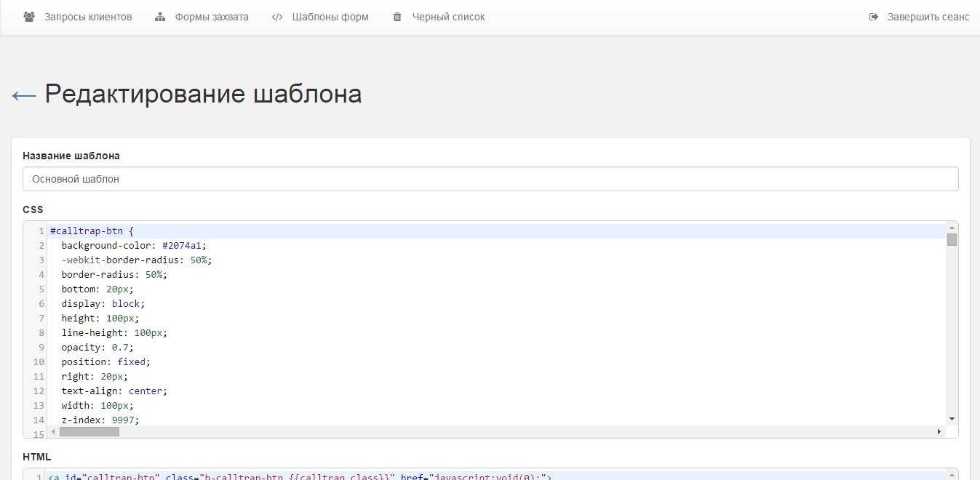The image size is (980, 480).
Task: Click the users icon beside Запросы клиентов
Action: pyautogui.click(x=29, y=17)
